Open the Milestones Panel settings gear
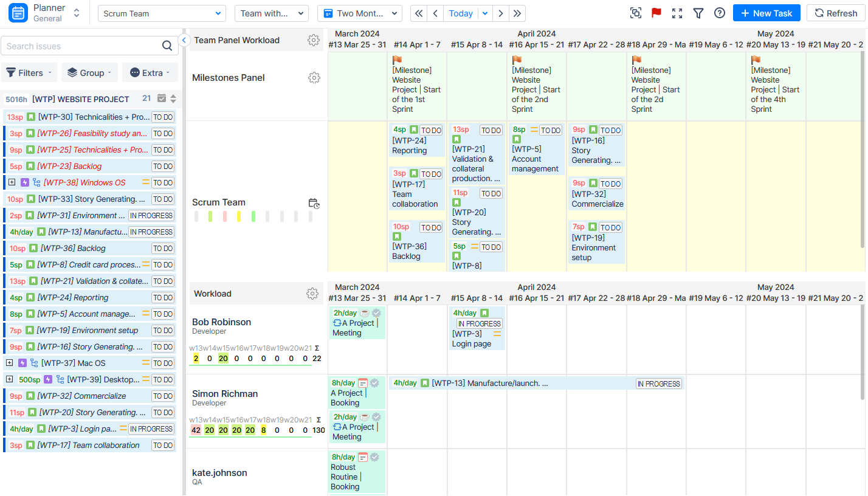The height and width of the screenshot is (496, 868). pos(314,77)
